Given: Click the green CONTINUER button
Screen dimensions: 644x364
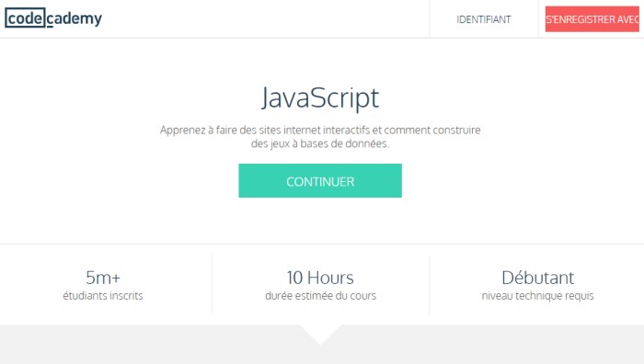Looking at the screenshot, I should point(320,180).
